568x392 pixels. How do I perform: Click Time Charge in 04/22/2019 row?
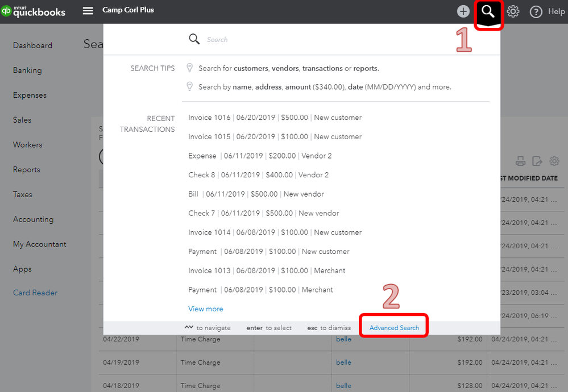(x=200, y=339)
